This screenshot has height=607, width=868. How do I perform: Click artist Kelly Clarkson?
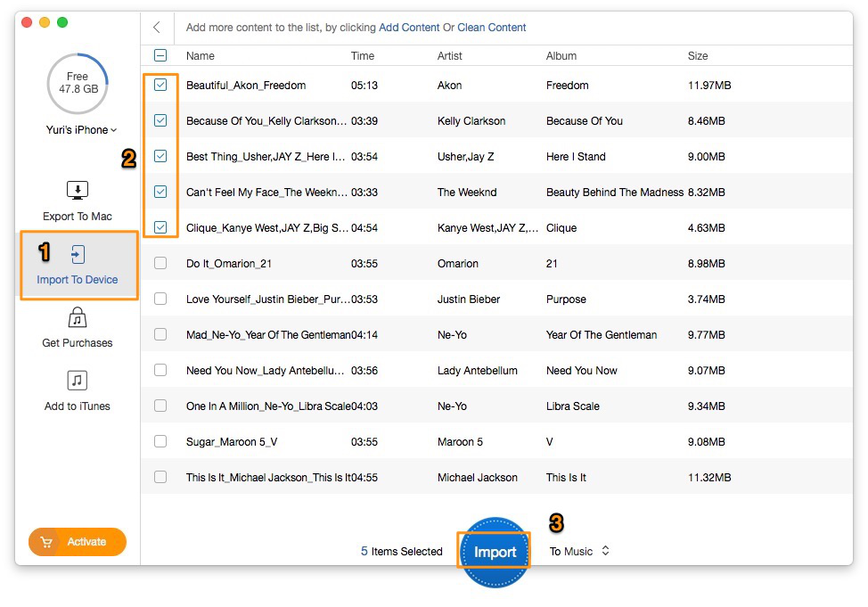point(471,120)
